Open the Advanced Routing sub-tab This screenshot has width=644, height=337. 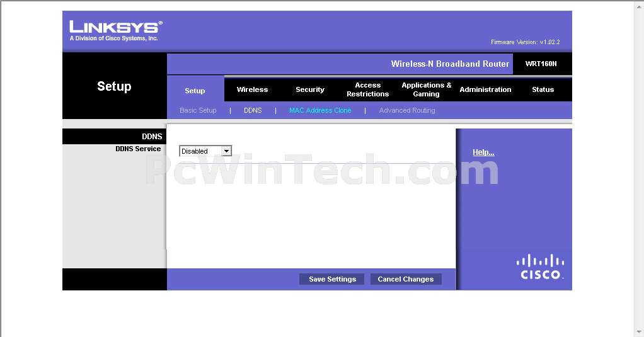coord(407,110)
